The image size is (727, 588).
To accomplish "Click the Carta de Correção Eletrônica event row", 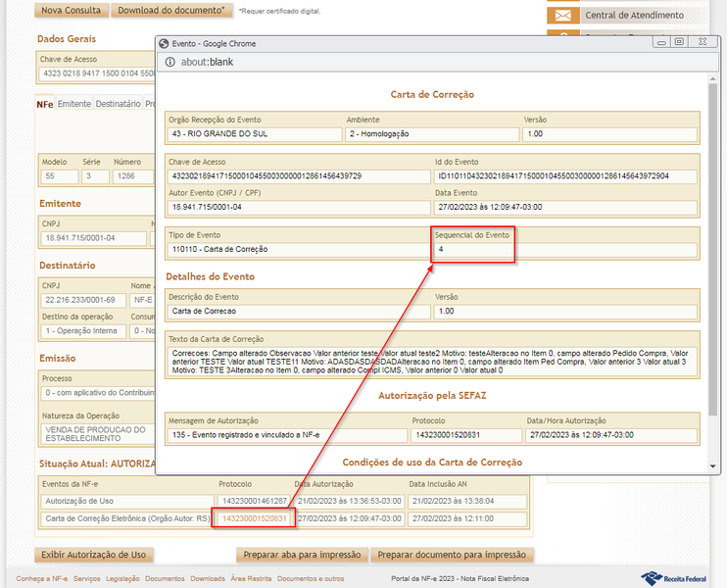I will pyautogui.click(x=127, y=518).
